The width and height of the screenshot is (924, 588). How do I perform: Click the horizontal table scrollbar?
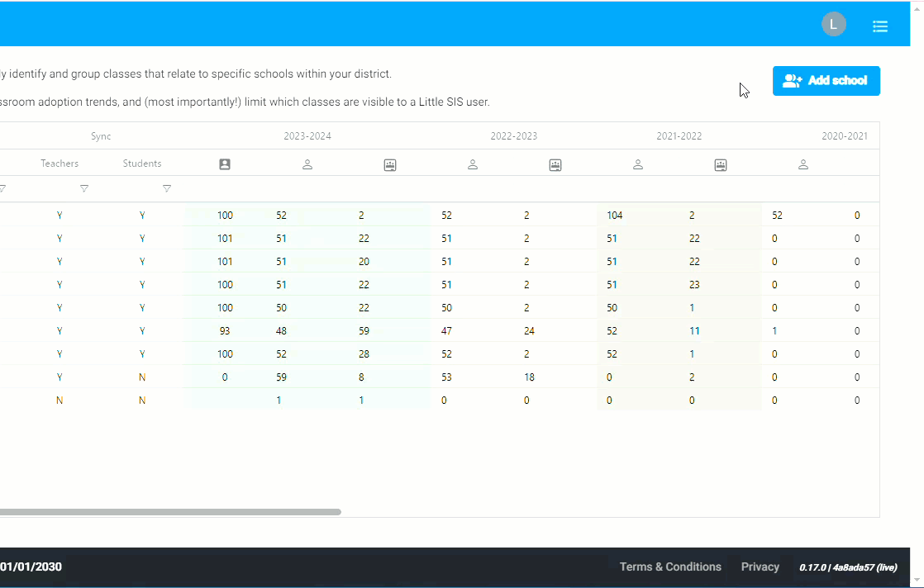point(165,512)
